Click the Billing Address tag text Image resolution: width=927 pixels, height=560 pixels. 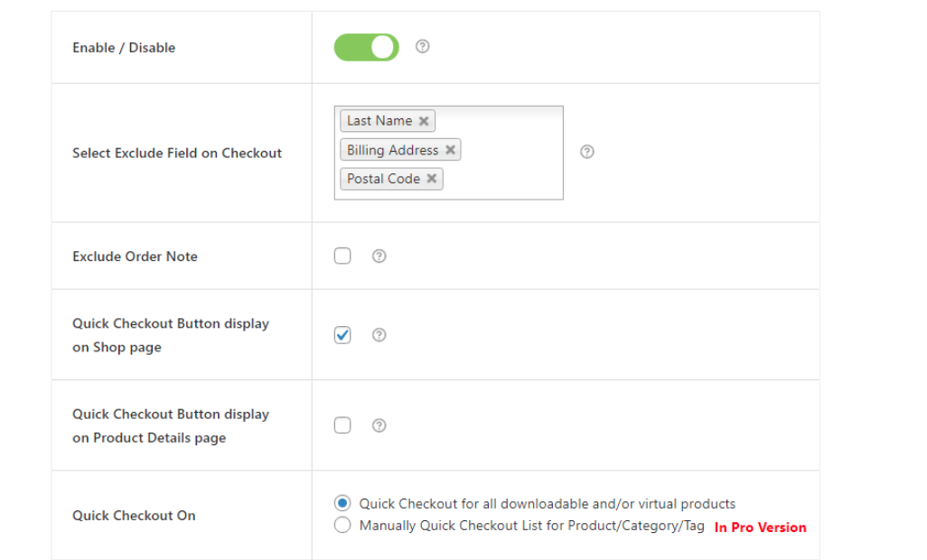[x=392, y=150]
